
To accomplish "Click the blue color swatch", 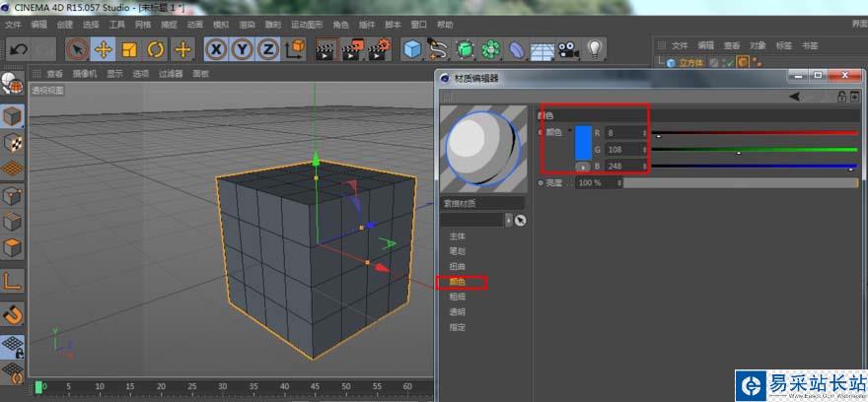I will pyautogui.click(x=583, y=141).
